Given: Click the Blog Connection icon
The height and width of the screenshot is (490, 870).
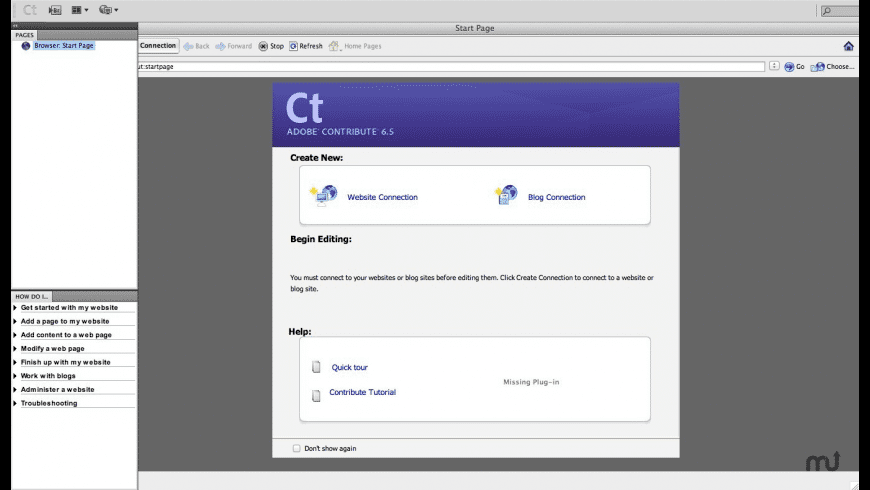Looking at the screenshot, I should point(506,195).
